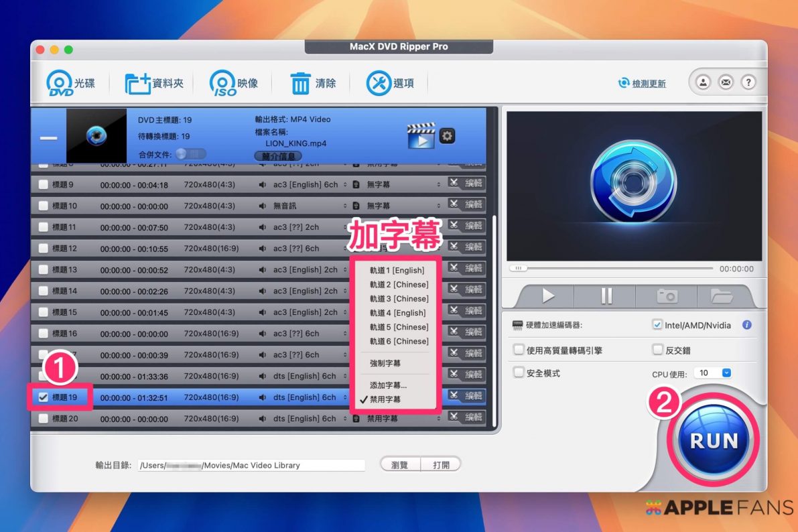Expand audio track dropdown for title 9
The height and width of the screenshot is (532, 798).
[x=345, y=185]
